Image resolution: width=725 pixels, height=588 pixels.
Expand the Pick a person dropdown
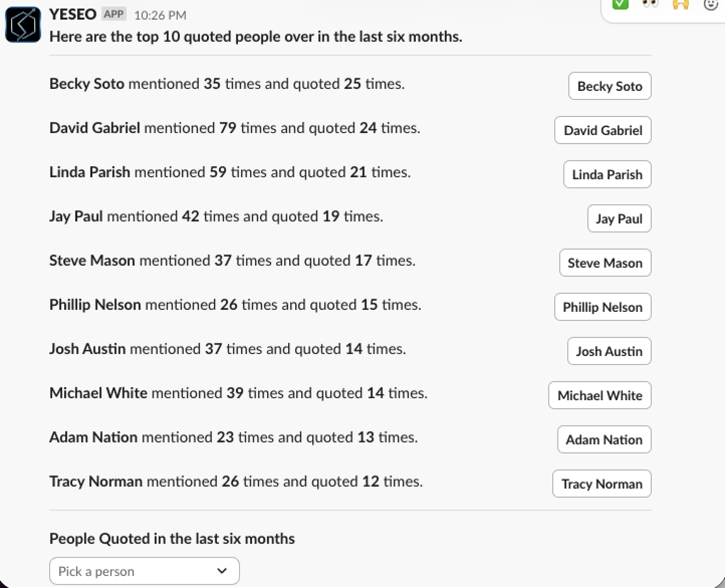144,571
